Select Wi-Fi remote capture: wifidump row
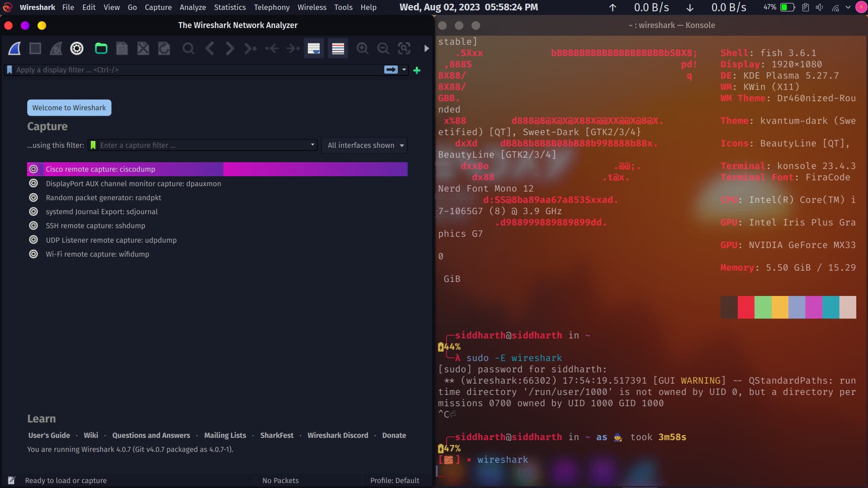 click(217, 254)
